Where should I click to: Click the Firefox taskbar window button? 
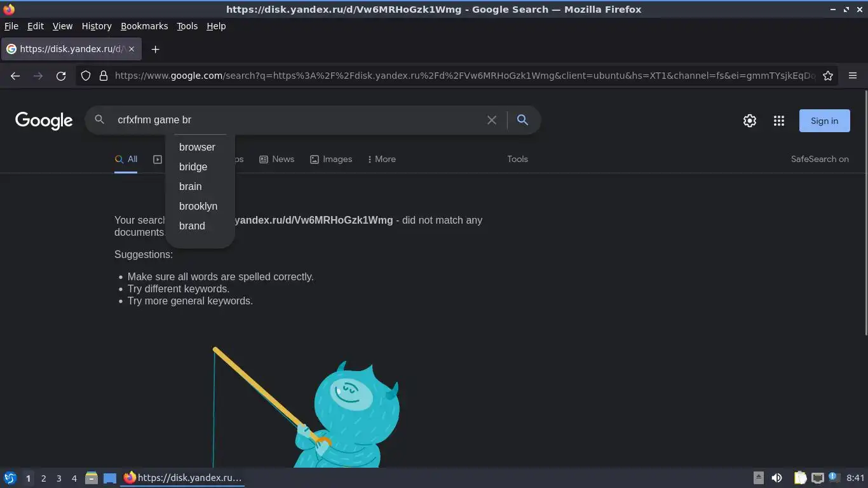point(183,478)
